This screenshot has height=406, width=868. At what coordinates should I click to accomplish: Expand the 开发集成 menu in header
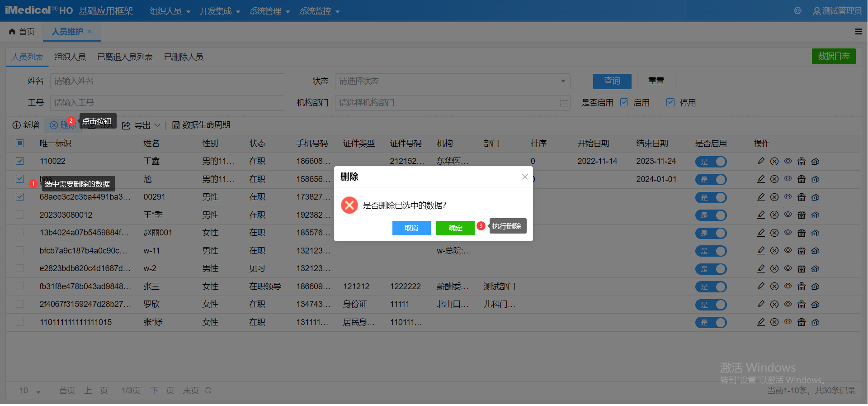(x=220, y=11)
